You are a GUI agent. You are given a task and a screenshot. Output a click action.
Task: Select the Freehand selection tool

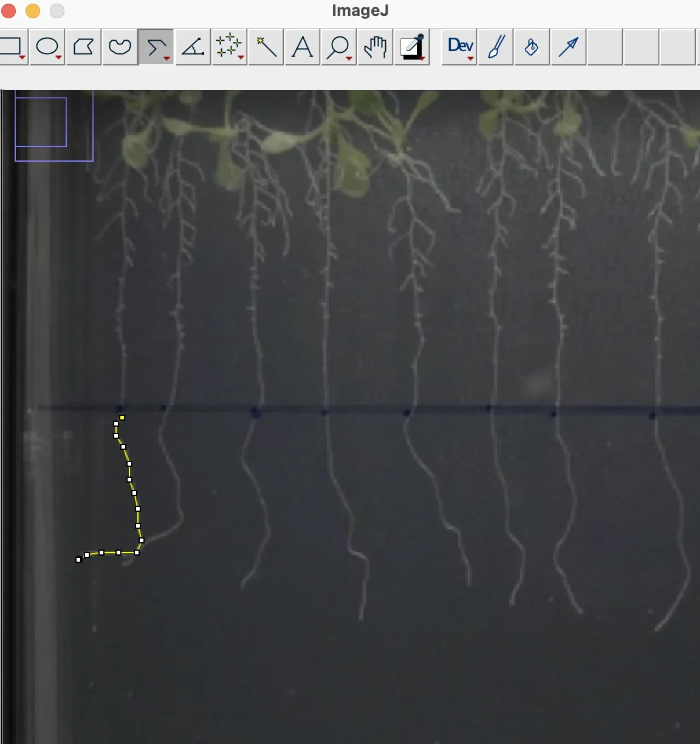pyautogui.click(x=120, y=47)
